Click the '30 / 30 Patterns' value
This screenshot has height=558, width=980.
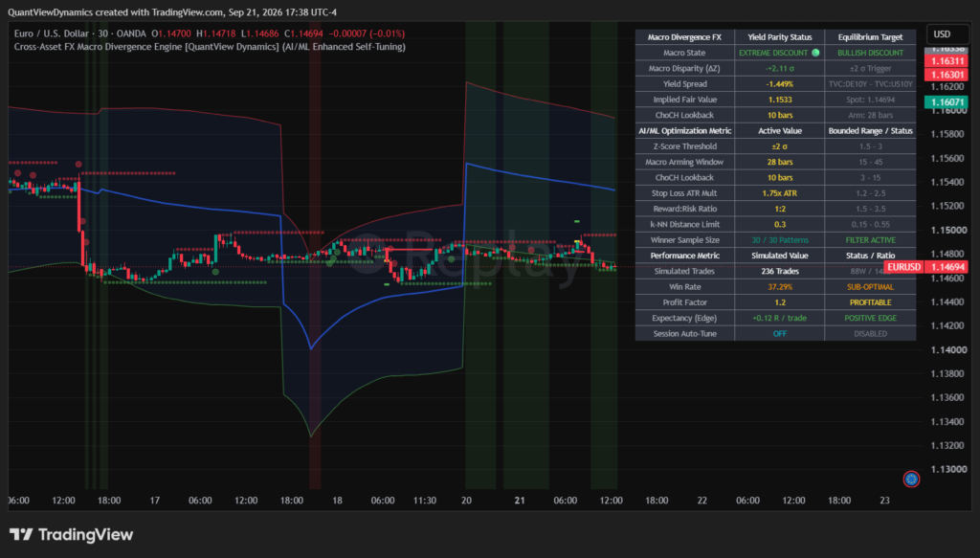[x=779, y=240]
